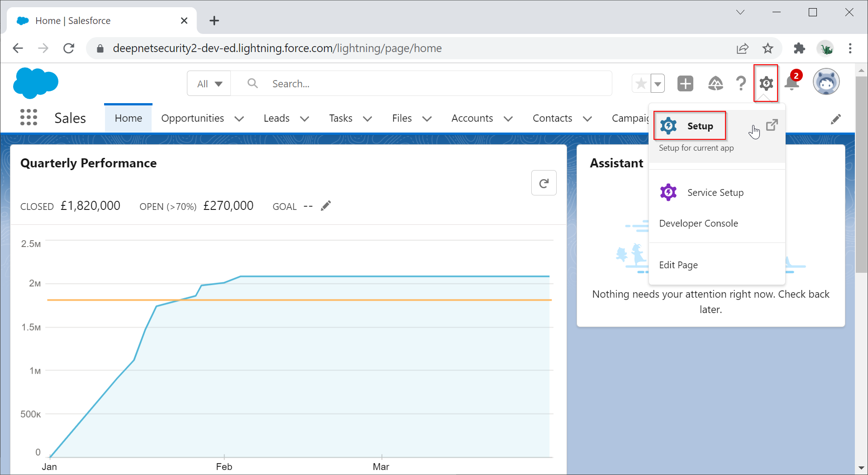This screenshot has width=868, height=475.
Task: Choose Service Setup in the menu
Action: (715, 193)
